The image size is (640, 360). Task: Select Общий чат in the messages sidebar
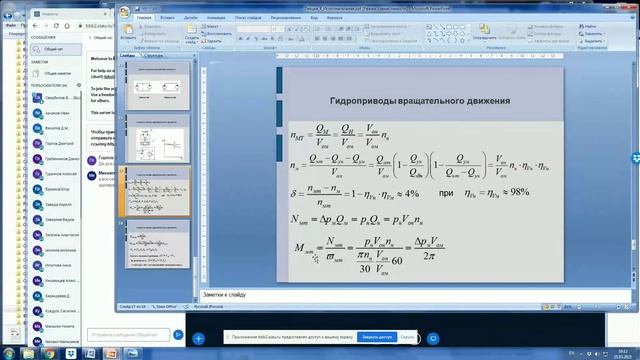(56, 49)
